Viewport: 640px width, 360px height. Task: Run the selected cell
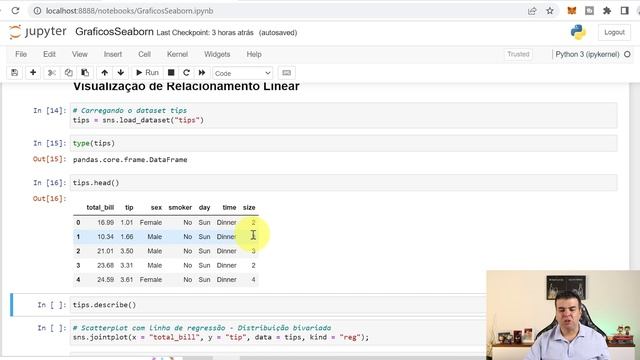tap(147, 73)
